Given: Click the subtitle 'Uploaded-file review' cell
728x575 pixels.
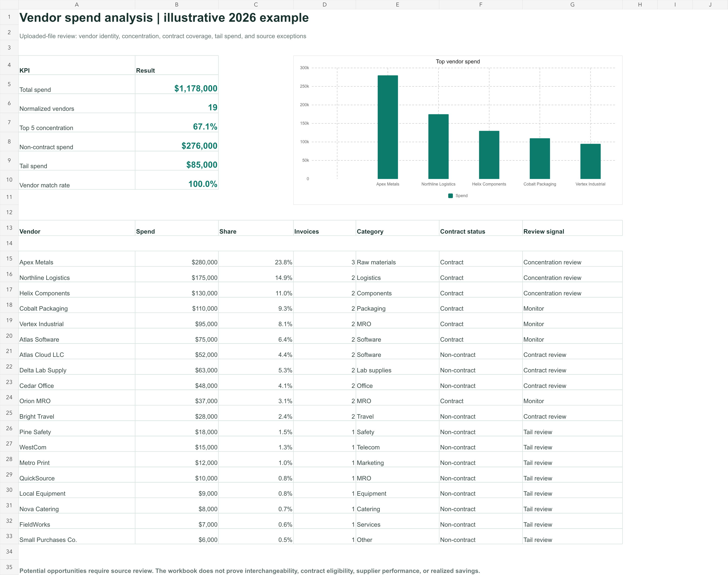Looking at the screenshot, I should click(x=163, y=36).
